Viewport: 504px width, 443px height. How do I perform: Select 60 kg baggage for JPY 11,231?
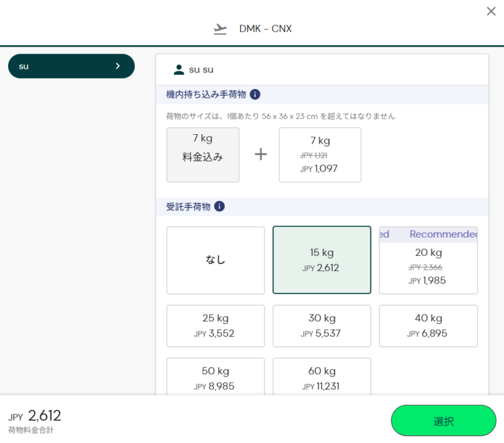click(322, 377)
